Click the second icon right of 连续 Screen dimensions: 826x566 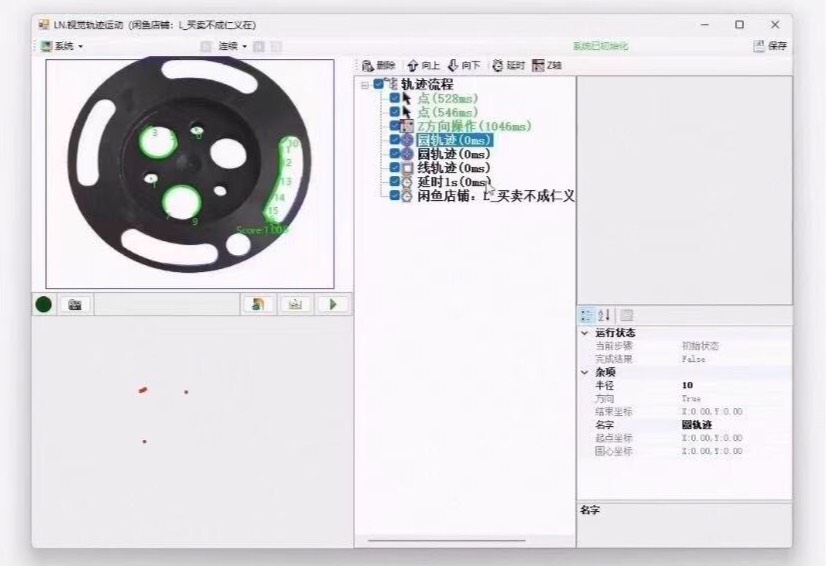click(276, 46)
